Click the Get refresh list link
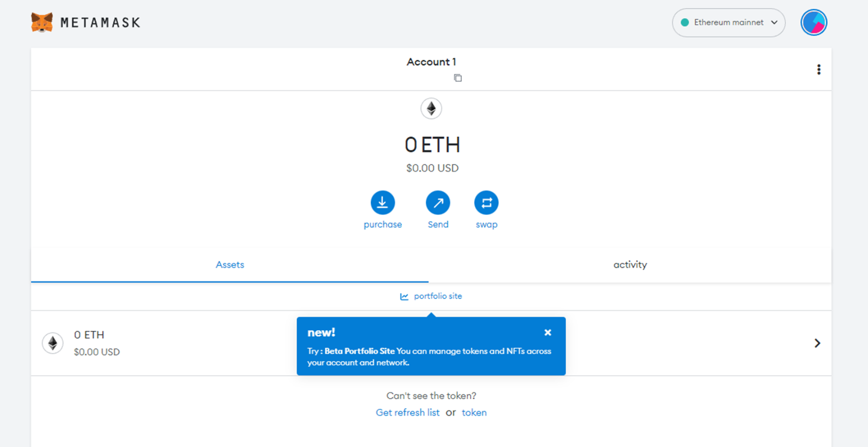The height and width of the screenshot is (447, 868). coord(407,412)
